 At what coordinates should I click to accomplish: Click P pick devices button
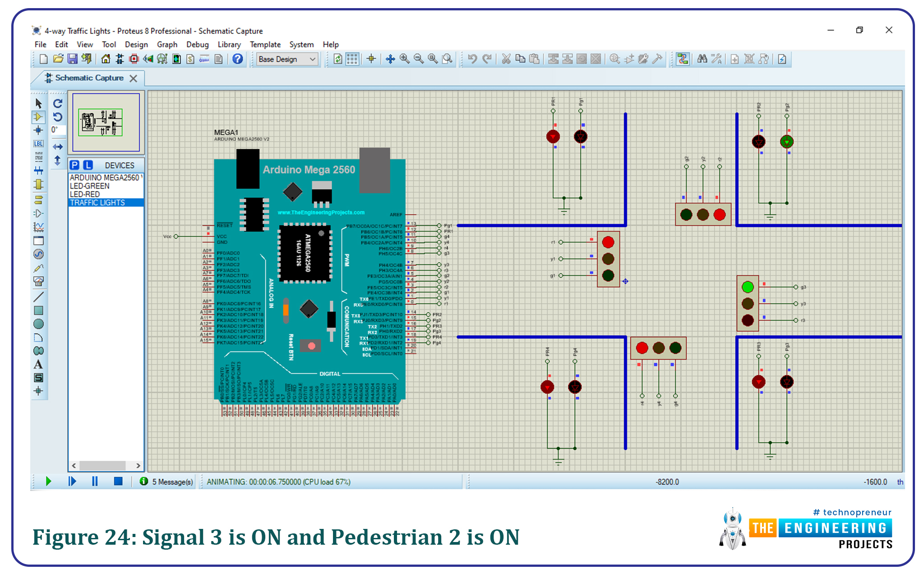74,165
